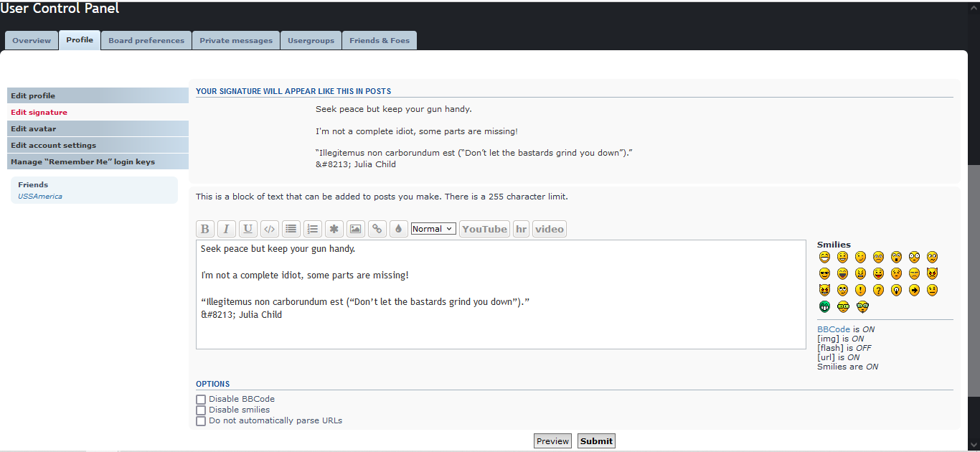Open the Normal font size dropdown

click(x=433, y=229)
